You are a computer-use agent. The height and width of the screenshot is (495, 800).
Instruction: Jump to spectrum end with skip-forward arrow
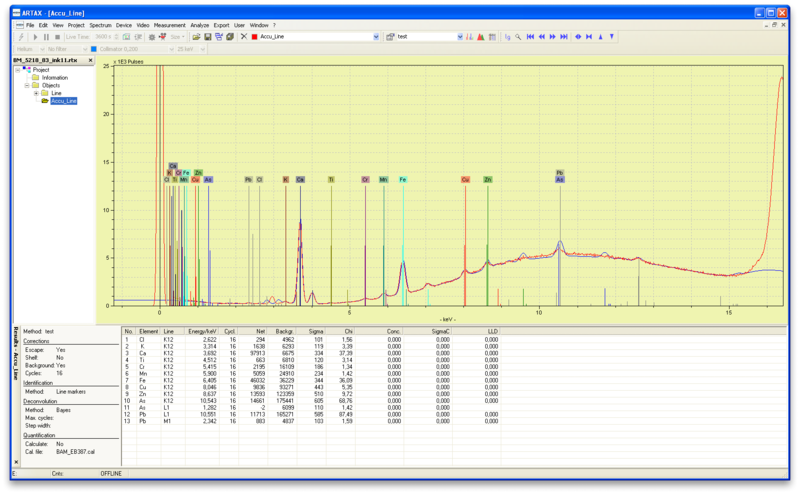click(x=564, y=37)
